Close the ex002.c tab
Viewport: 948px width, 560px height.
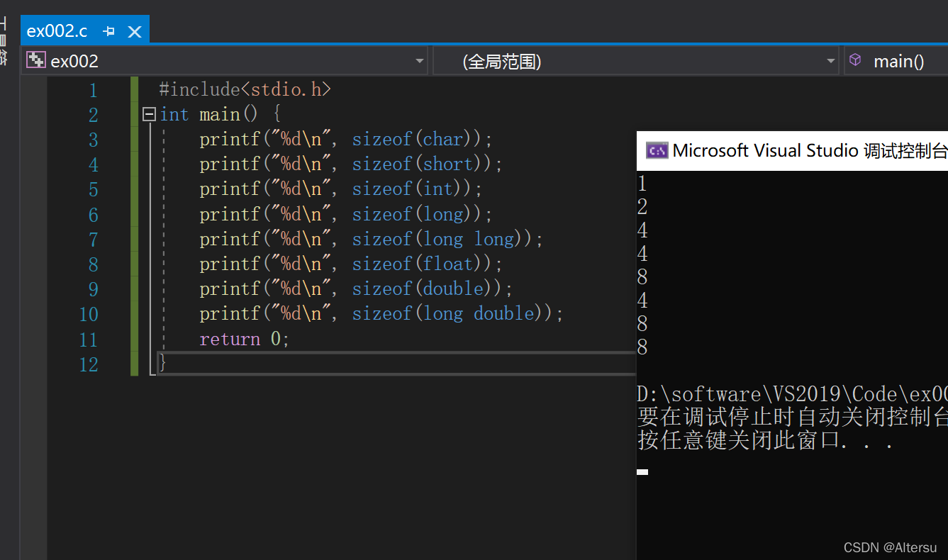point(135,32)
